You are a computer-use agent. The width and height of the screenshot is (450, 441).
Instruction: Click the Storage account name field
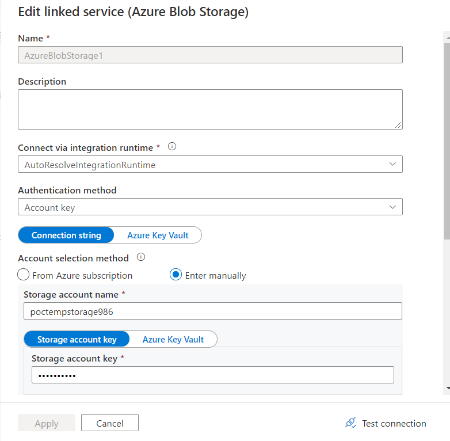[213, 311]
